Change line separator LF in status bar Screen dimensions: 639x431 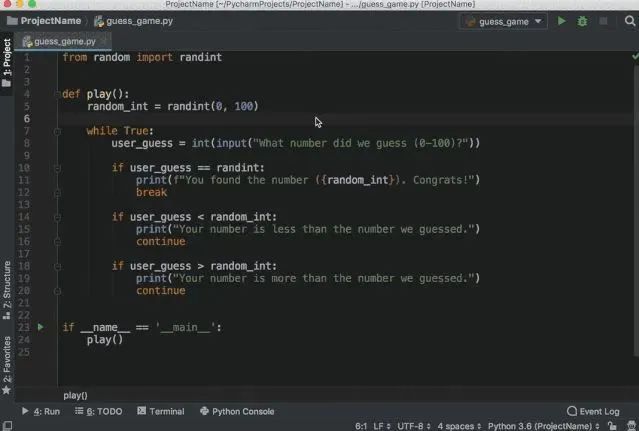(x=381, y=426)
